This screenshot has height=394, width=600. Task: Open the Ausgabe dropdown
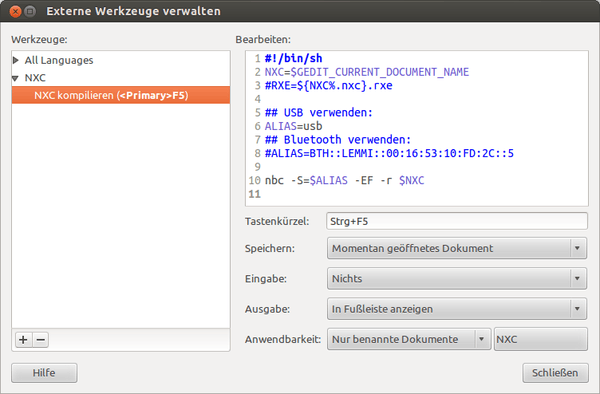(x=457, y=309)
